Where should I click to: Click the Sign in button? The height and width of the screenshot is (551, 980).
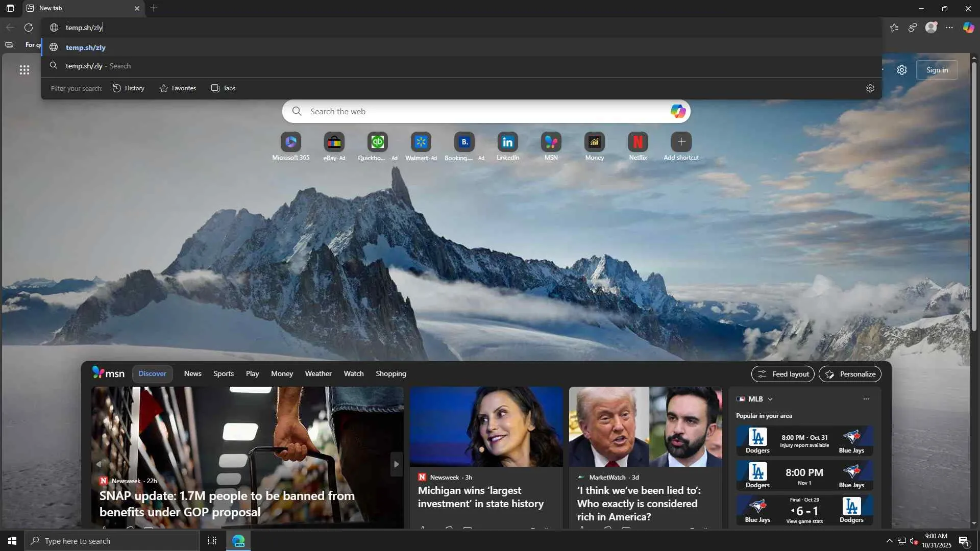coord(937,70)
